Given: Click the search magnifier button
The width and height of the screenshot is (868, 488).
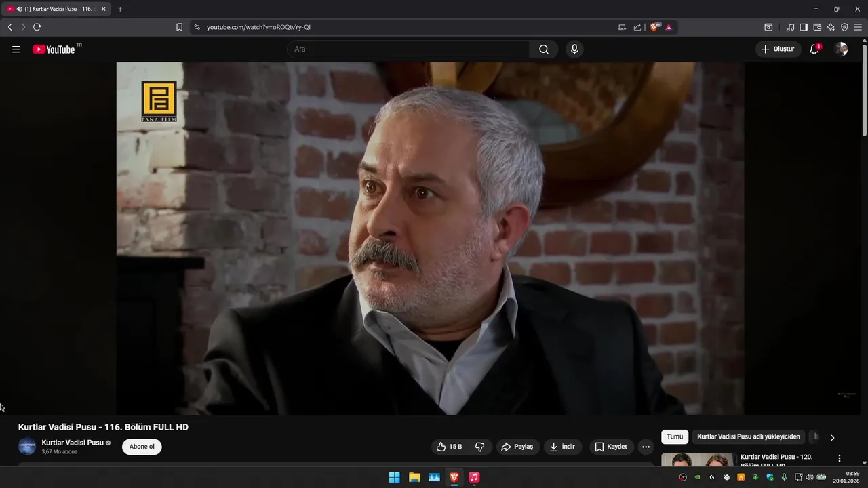Looking at the screenshot, I should click(544, 49).
